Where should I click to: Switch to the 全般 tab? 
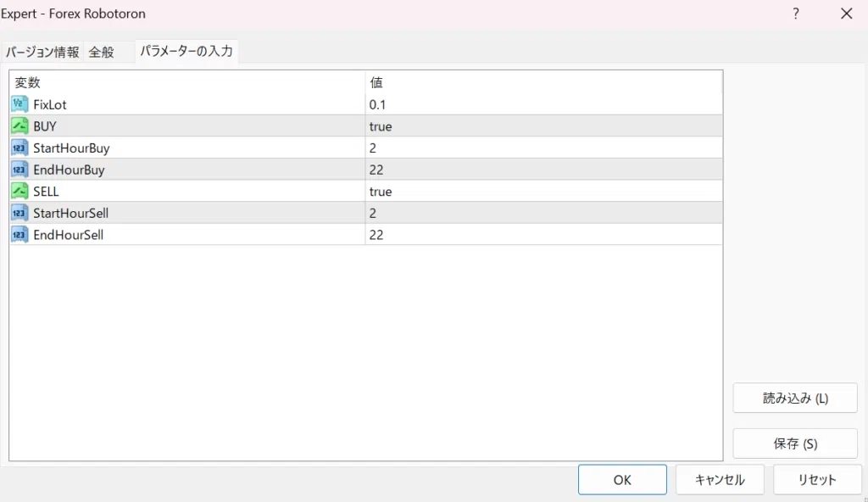click(102, 52)
